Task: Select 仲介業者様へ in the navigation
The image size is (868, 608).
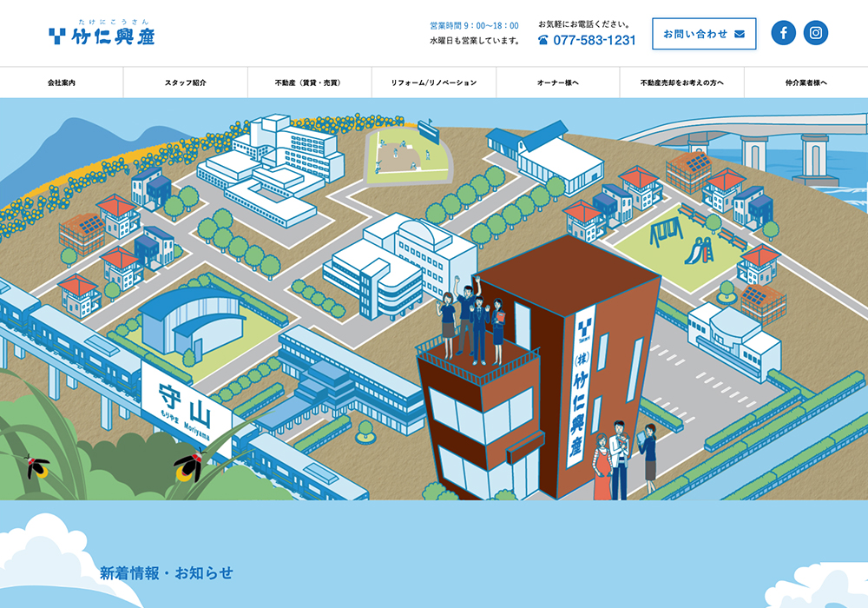Action: pos(806,83)
